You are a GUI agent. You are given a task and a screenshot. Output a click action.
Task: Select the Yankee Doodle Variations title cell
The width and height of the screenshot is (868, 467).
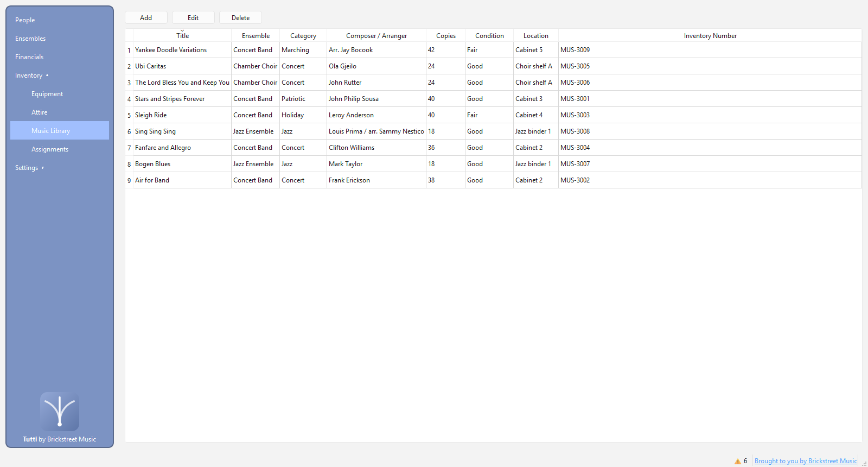(x=182, y=50)
